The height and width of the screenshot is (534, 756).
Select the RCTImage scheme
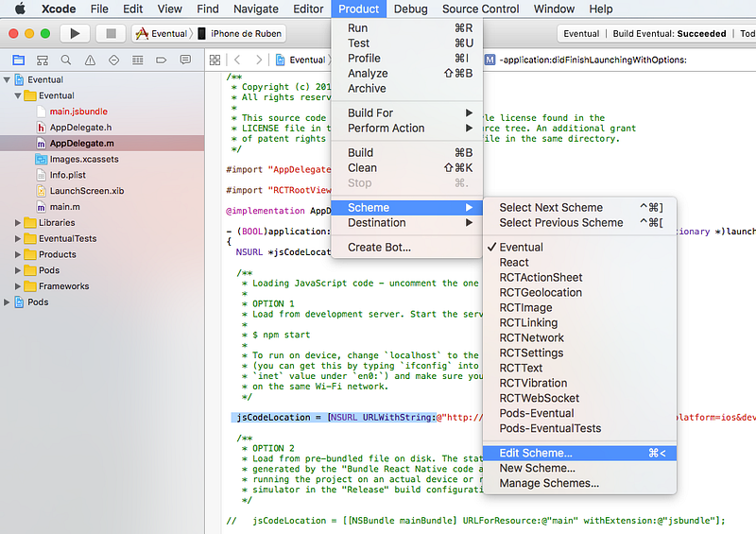(579, 307)
